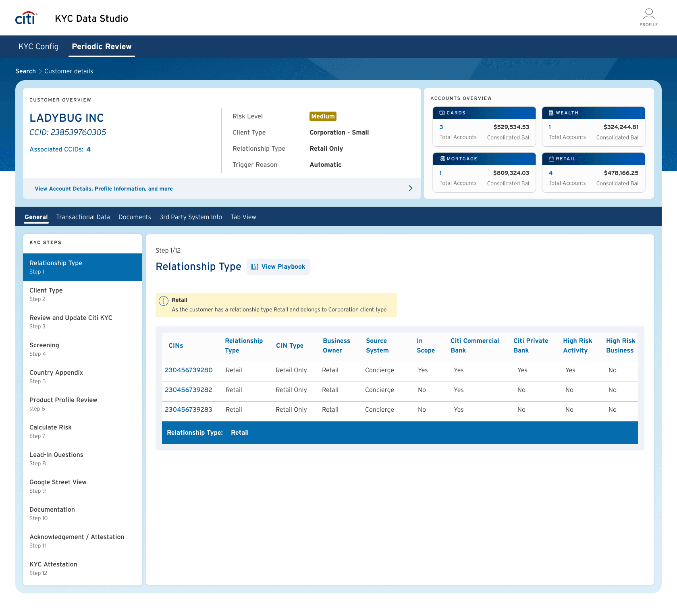Viewport: 677px width, 616px height.
Task: Click CCID: 238539760305 text
Action: click(68, 133)
